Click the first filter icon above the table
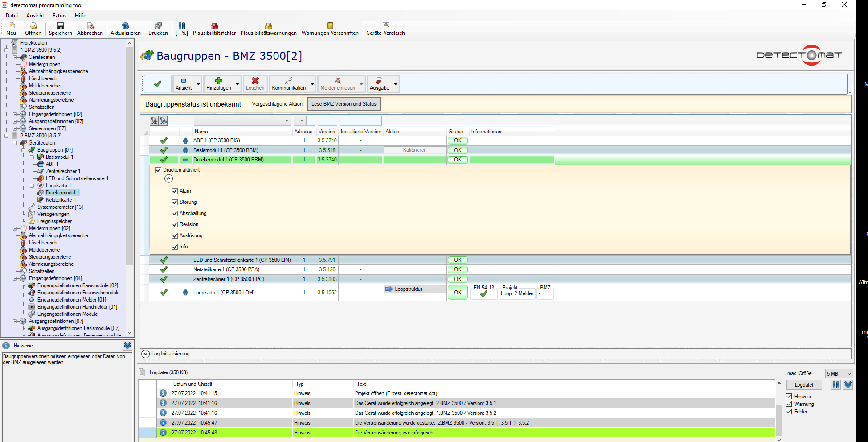 [154, 121]
